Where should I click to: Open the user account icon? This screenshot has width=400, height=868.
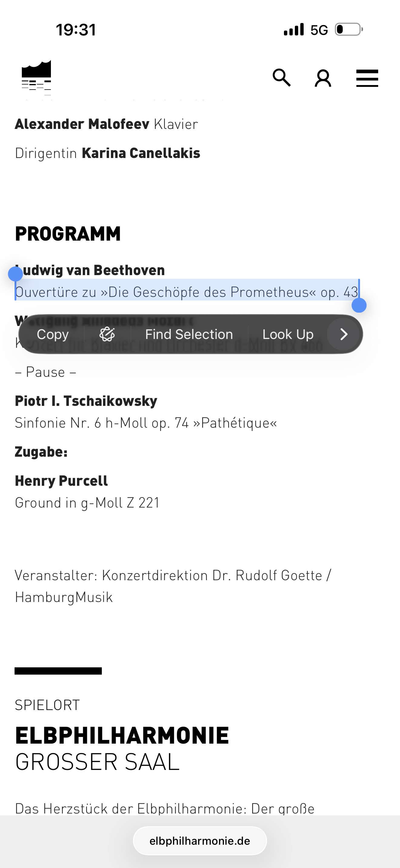coord(323,78)
